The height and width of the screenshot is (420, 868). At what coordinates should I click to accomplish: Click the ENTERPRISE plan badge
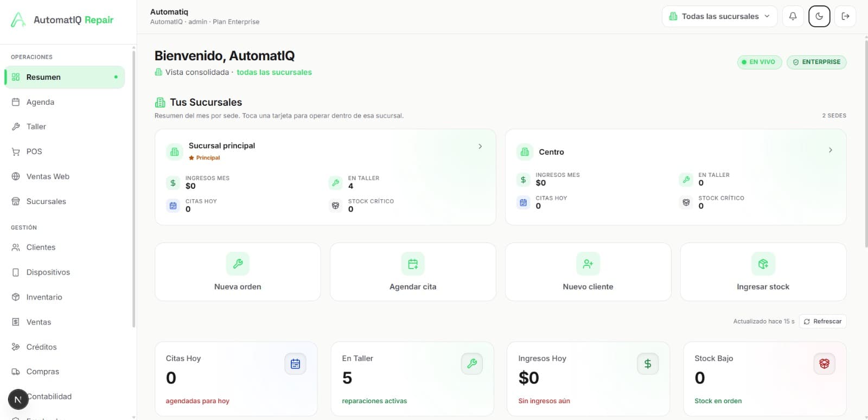pos(816,62)
